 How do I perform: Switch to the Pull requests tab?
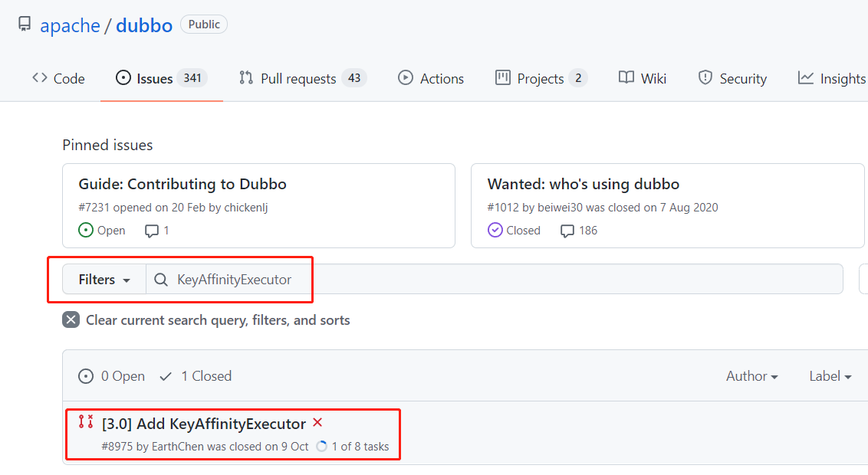point(303,78)
